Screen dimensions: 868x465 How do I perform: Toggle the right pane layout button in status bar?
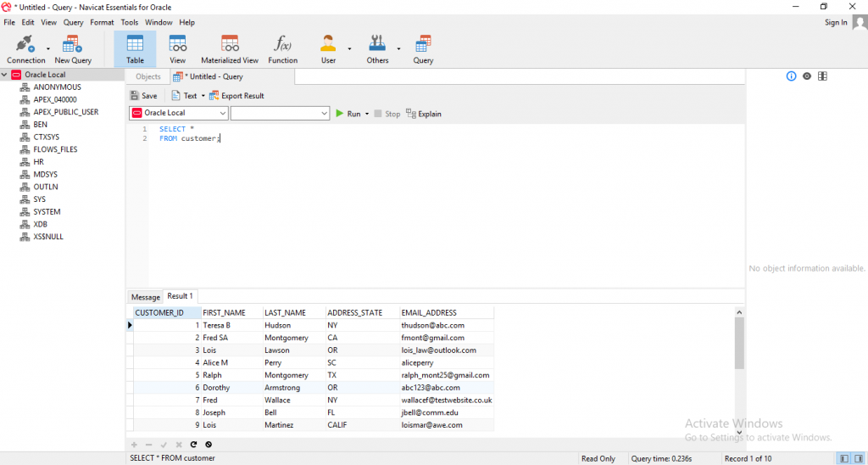(x=860, y=458)
